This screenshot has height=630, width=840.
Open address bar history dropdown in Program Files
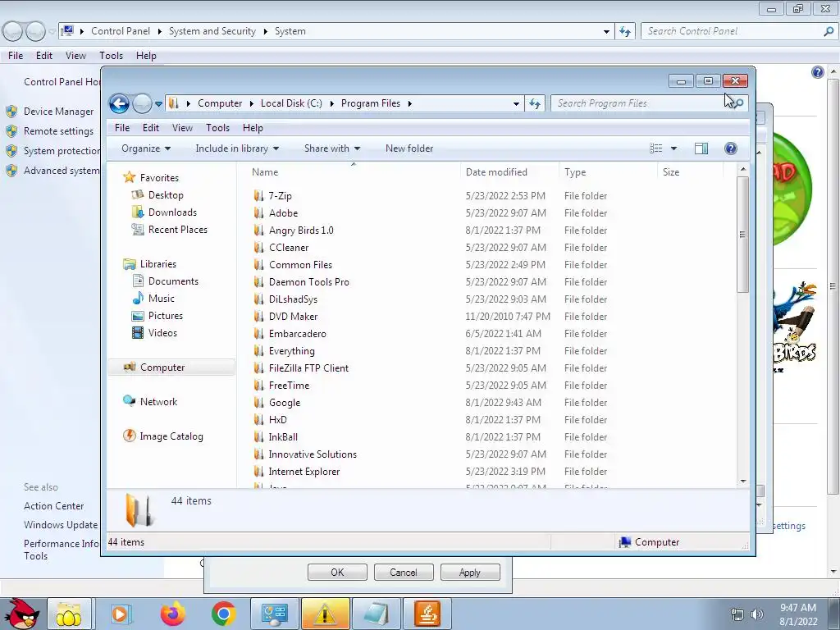[x=516, y=103]
